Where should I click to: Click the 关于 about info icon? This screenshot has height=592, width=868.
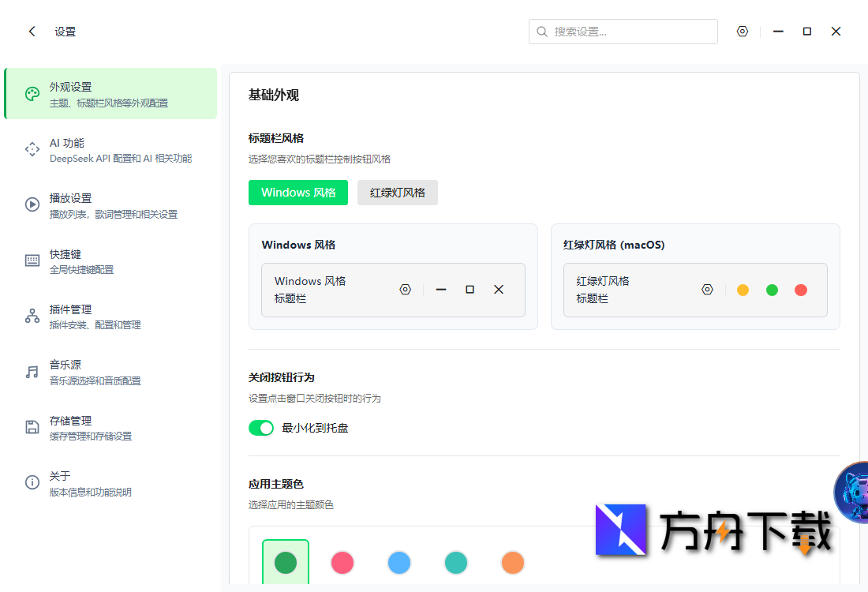32,482
